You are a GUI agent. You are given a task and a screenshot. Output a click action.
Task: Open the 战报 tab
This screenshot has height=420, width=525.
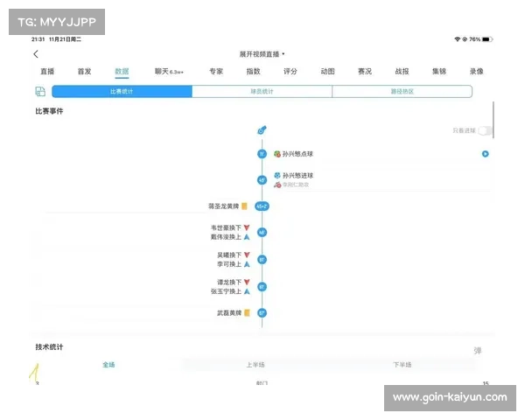(x=402, y=72)
